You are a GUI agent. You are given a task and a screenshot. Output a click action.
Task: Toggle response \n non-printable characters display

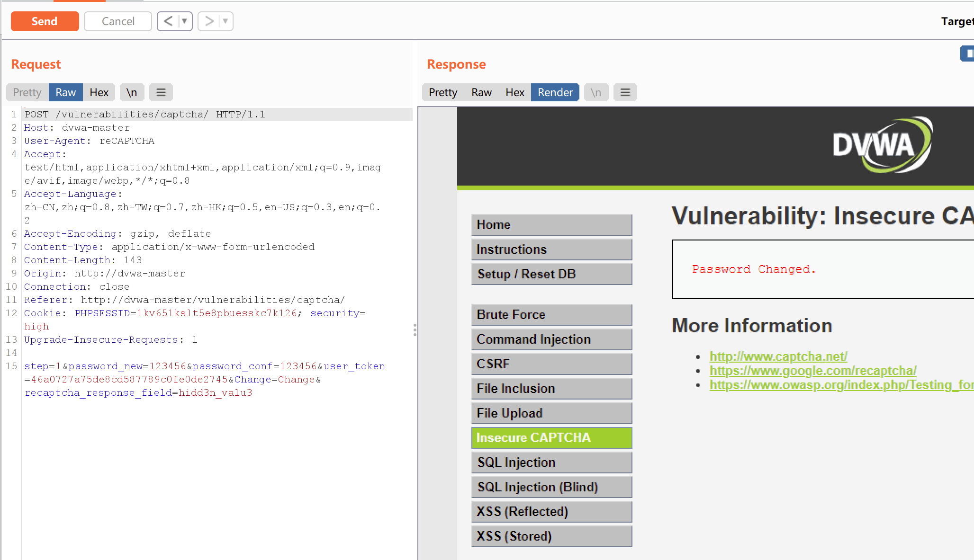[x=595, y=92]
